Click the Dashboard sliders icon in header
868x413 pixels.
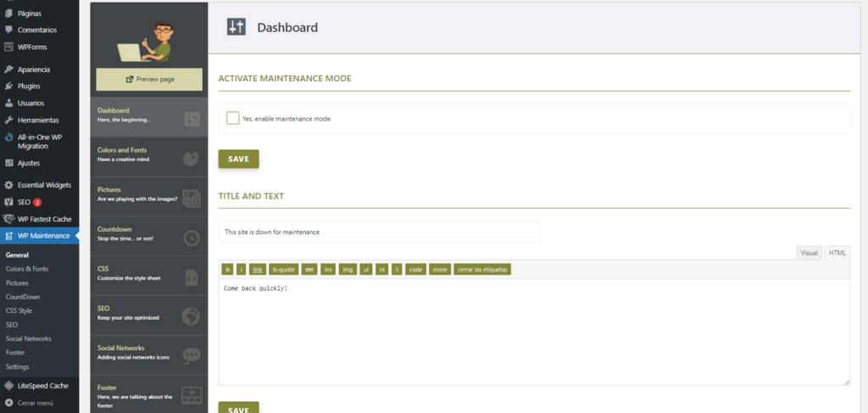click(236, 27)
